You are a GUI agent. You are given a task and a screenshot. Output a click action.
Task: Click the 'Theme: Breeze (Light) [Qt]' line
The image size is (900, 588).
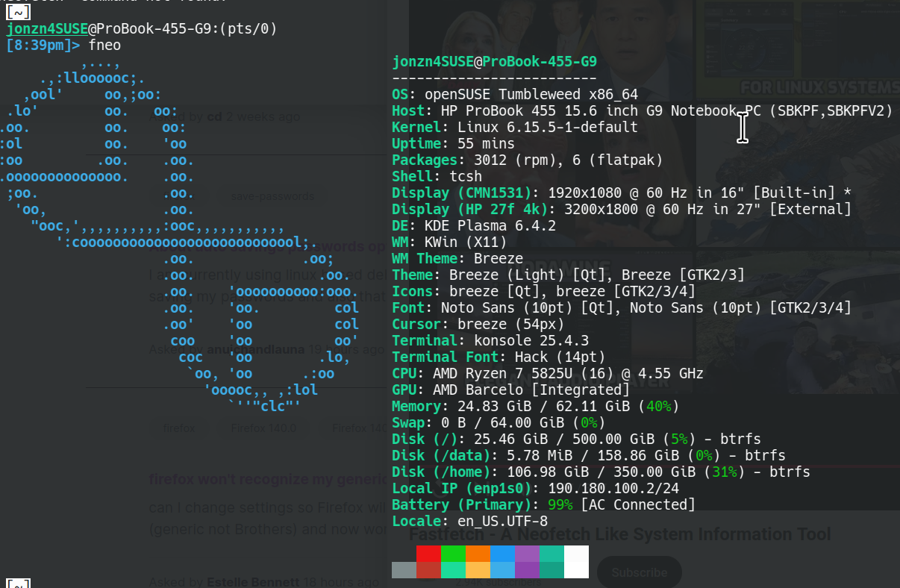coord(568,275)
